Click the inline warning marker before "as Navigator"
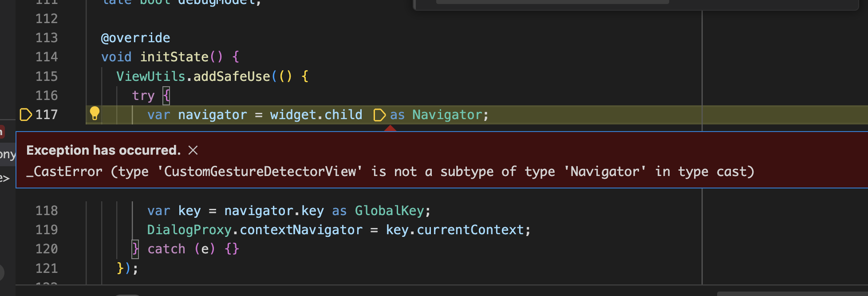Viewport: 868px width, 296px height. [379, 115]
